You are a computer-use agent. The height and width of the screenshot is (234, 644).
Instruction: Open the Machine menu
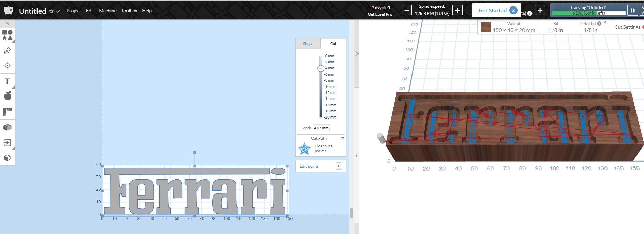point(108,11)
